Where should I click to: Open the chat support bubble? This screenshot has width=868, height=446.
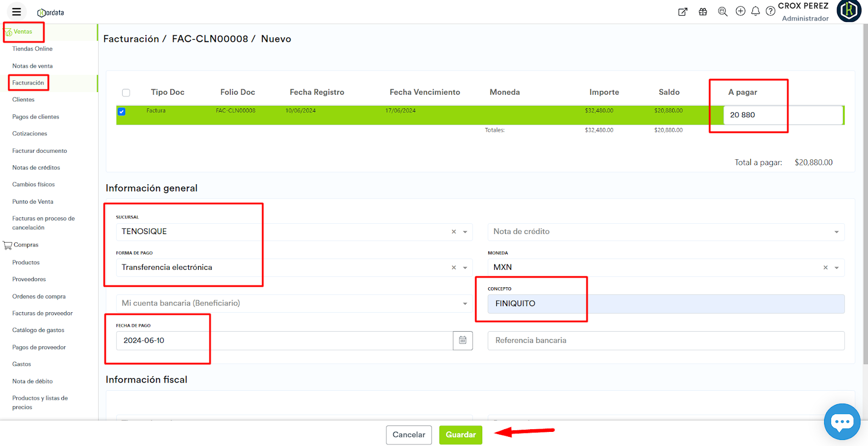(x=841, y=422)
